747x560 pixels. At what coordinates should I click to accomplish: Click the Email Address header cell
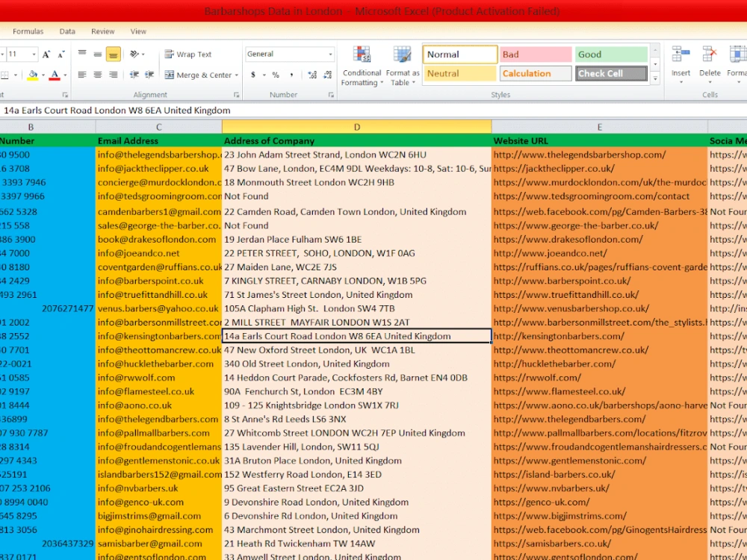[158, 140]
